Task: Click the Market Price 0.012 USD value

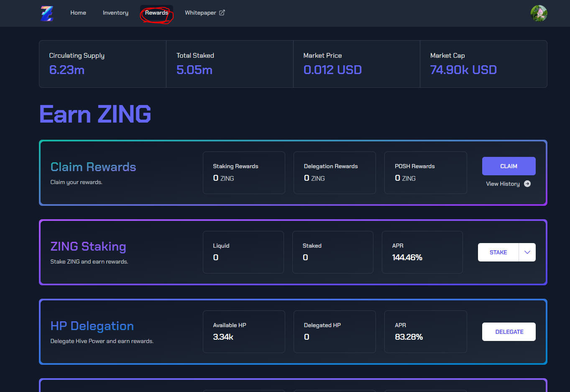Action: [332, 70]
